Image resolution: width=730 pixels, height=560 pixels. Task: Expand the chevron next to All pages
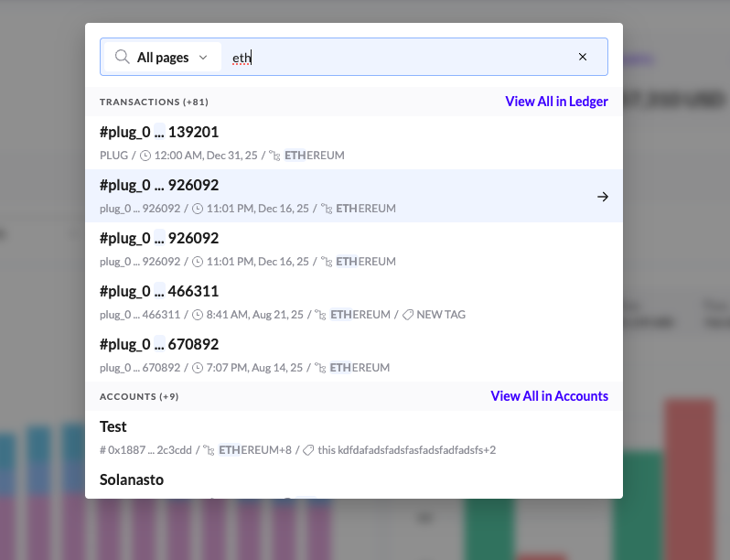point(203,57)
